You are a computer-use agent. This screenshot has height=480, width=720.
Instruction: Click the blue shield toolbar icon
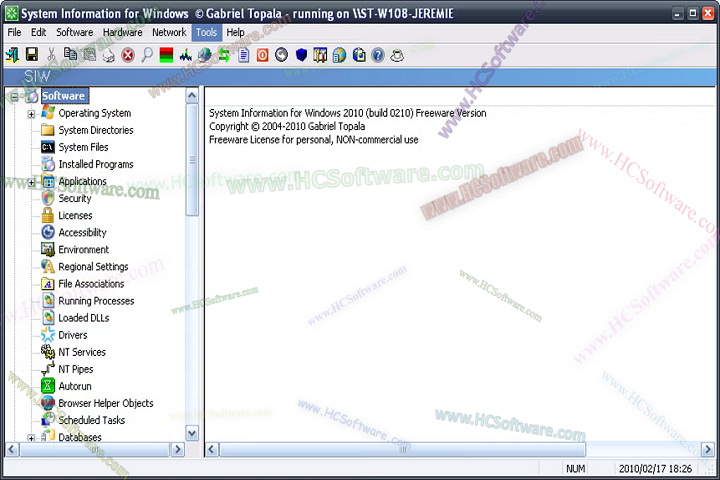pyautogui.click(x=301, y=55)
